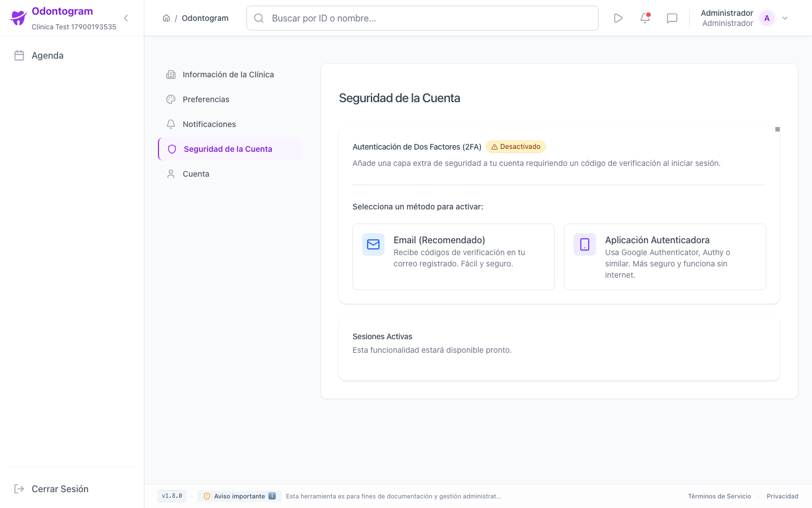Click the Odontogram breadcrumb label
The width and height of the screenshot is (812, 508).
(205, 18)
